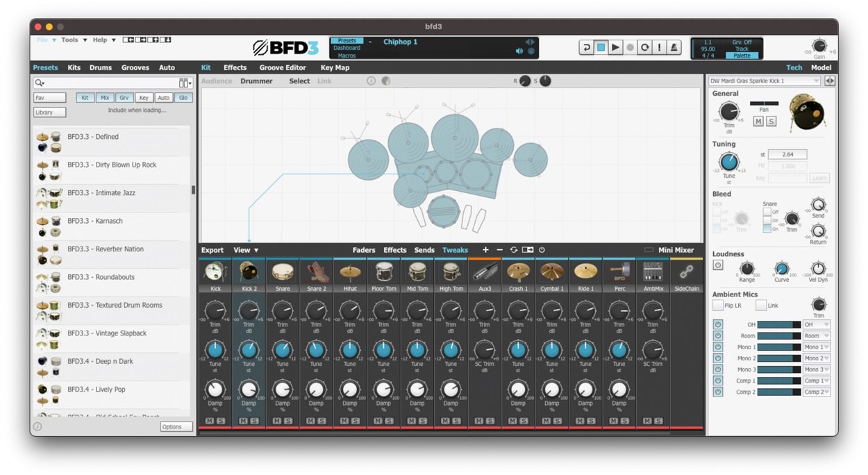Open the drum name dropdown DW Mardi Gras
The image size is (868, 475).
[x=765, y=81]
